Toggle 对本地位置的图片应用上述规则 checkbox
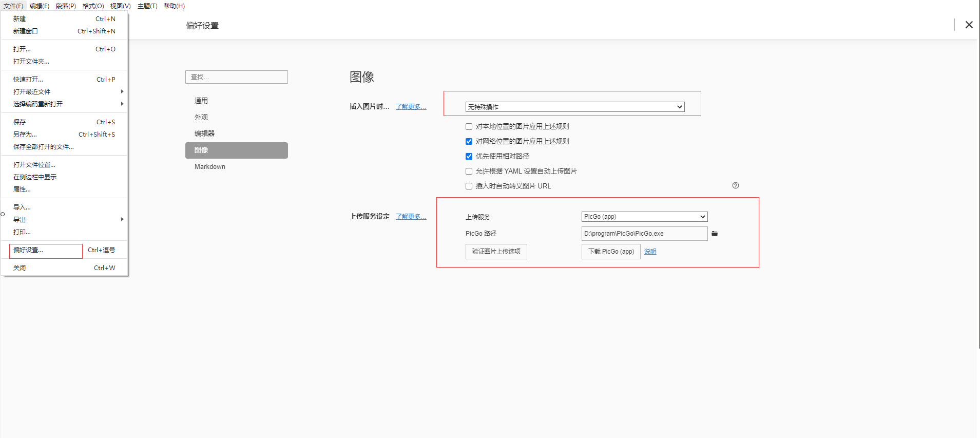 coord(469,126)
